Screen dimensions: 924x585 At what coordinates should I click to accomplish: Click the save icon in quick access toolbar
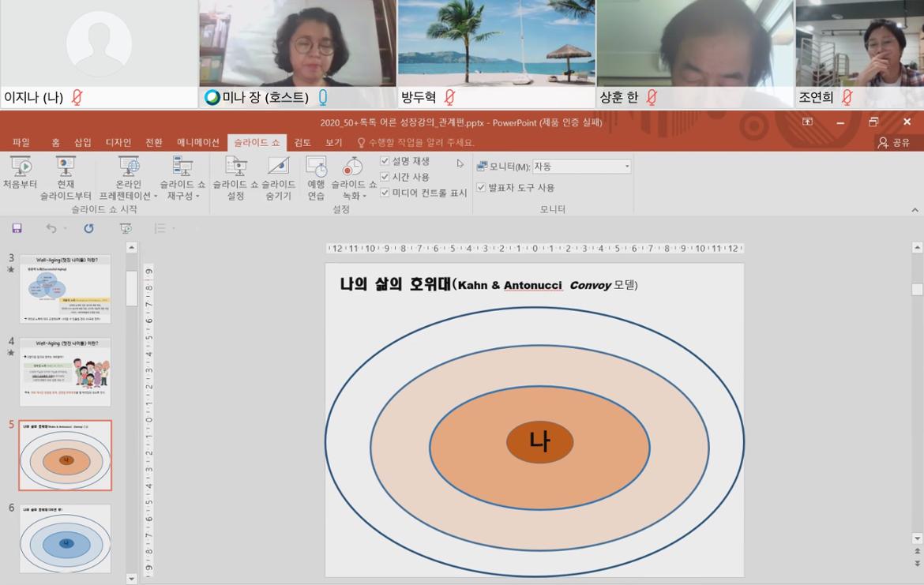point(17,228)
